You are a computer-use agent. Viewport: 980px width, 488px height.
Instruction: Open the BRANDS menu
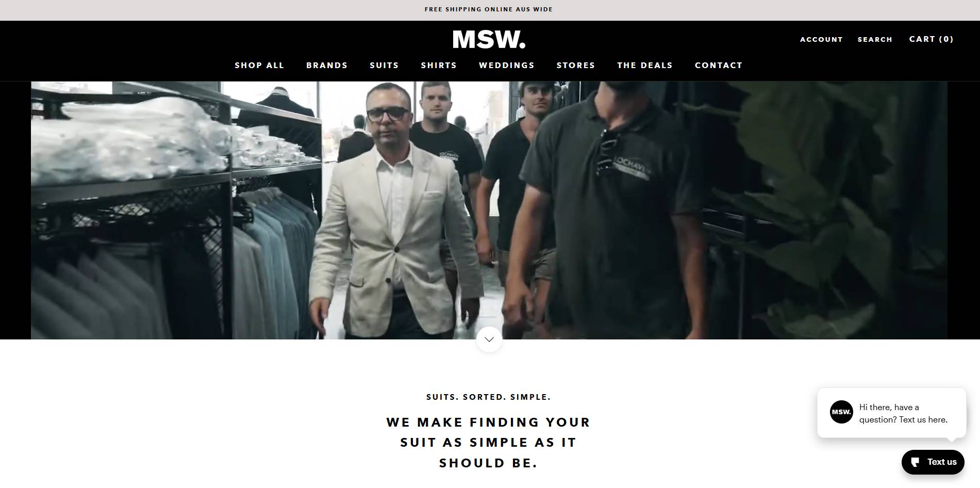[327, 66]
